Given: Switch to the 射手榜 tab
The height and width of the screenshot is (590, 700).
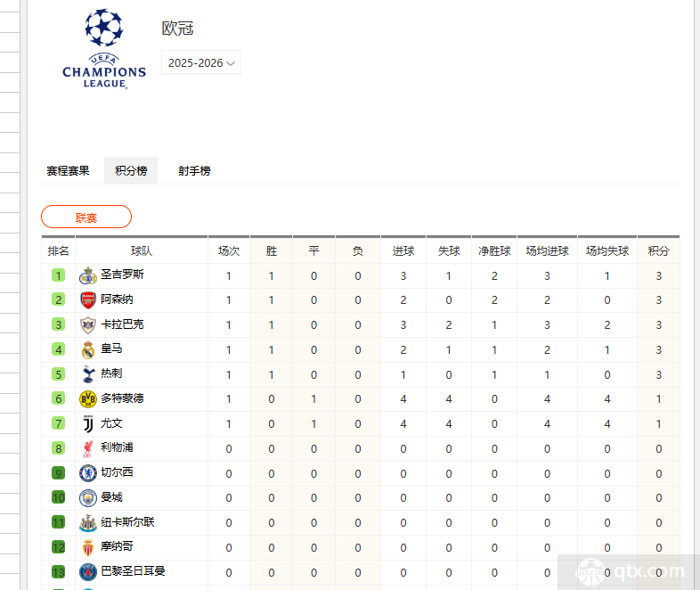Looking at the screenshot, I should [194, 170].
